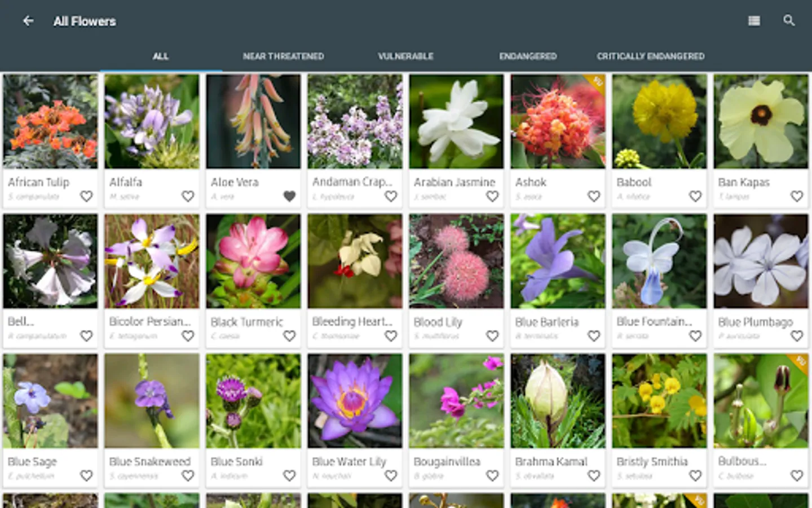Open the Blue Plumbago photo
The image size is (812, 508).
[x=761, y=261]
